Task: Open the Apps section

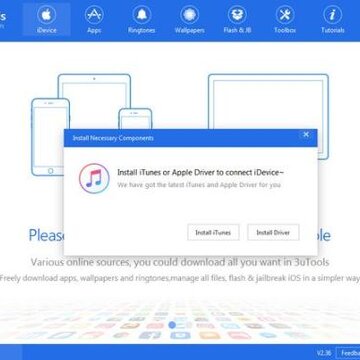Action: click(x=94, y=19)
